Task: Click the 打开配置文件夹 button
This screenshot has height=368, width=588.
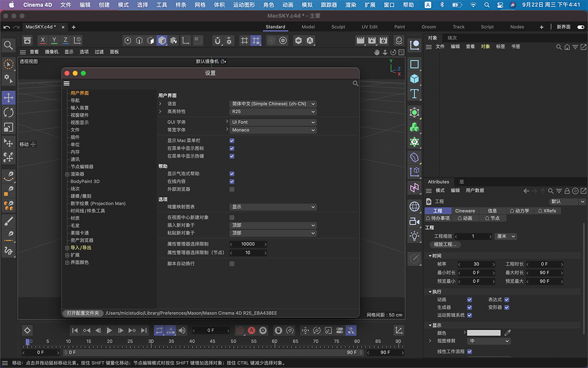Action: (x=83, y=313)
